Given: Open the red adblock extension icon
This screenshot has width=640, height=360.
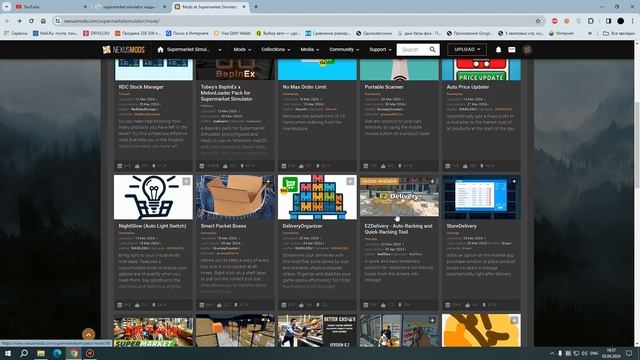Looking at the screenshot, I should pyautogui.click(x=555, y=21).
